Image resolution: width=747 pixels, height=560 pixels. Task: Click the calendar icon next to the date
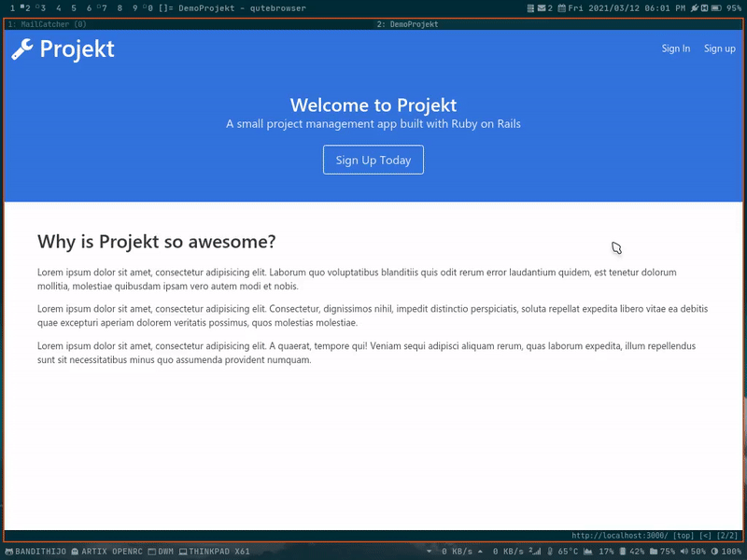[561, 7]
